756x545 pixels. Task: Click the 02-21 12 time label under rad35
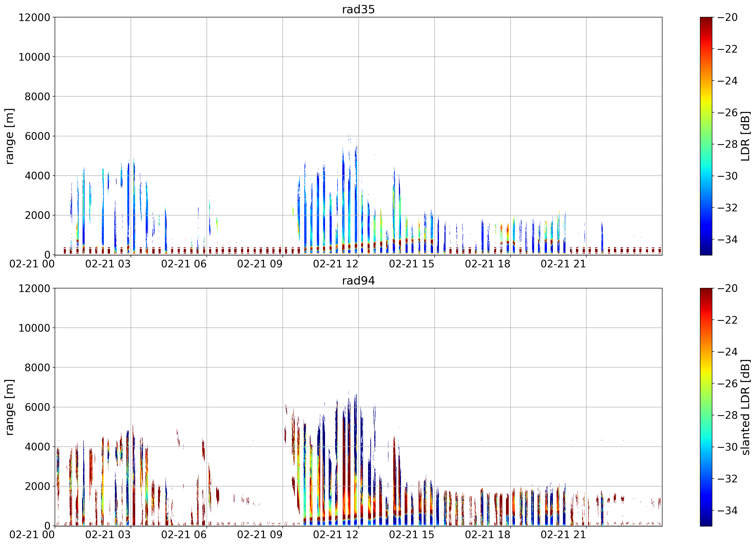pos(336,264)
